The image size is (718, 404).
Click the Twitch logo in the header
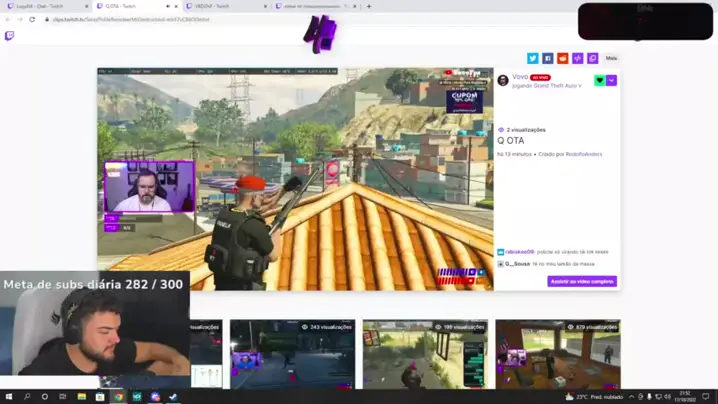9,36
